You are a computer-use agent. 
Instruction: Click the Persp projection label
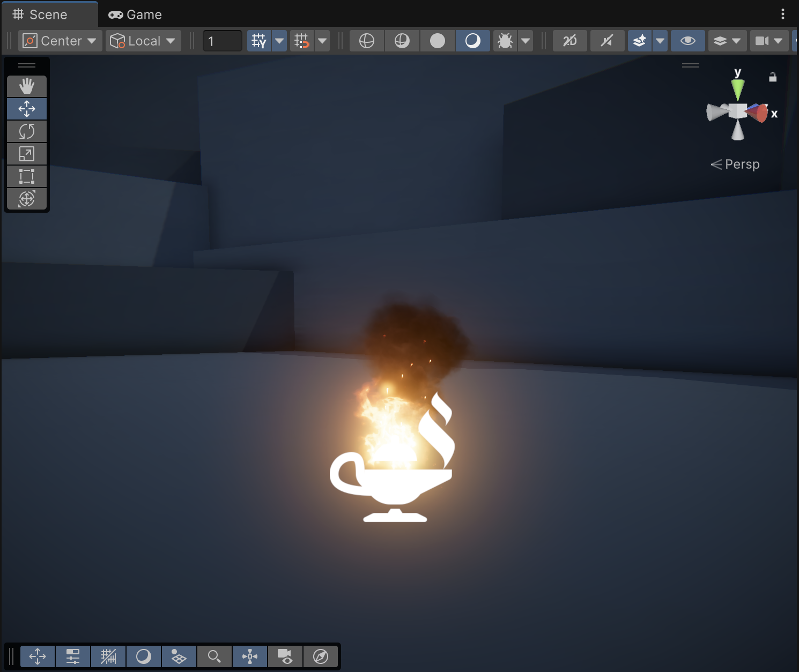click(x=742, y=164)
